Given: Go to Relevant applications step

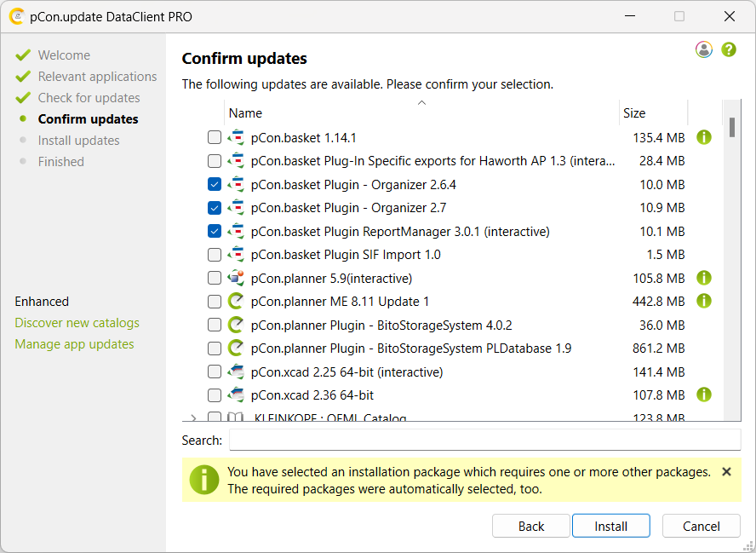Looking at the screenshot, I should click(97, 76).
